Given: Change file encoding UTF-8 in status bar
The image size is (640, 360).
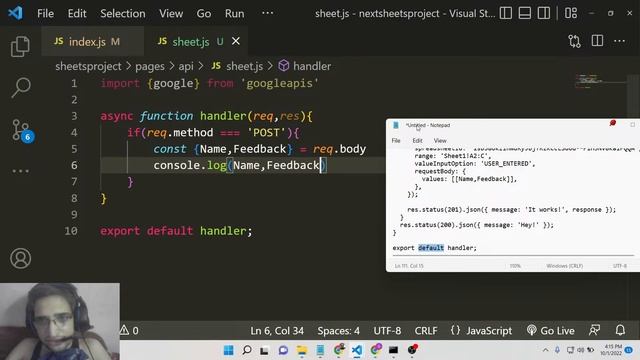Looking at the screenshot, I should click(x=387, y=331).
